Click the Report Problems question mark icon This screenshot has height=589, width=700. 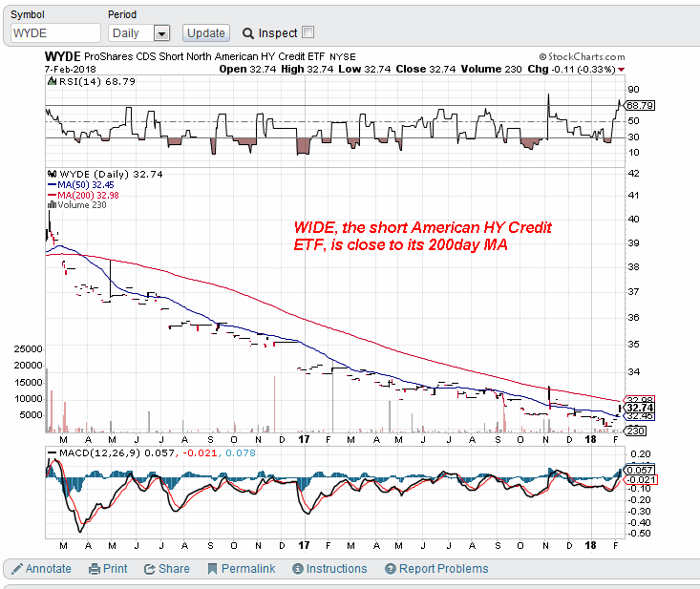391,569
